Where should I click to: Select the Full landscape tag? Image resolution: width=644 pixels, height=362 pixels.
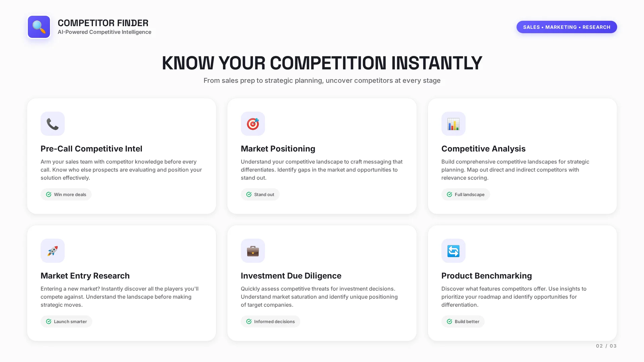[466, 194]
